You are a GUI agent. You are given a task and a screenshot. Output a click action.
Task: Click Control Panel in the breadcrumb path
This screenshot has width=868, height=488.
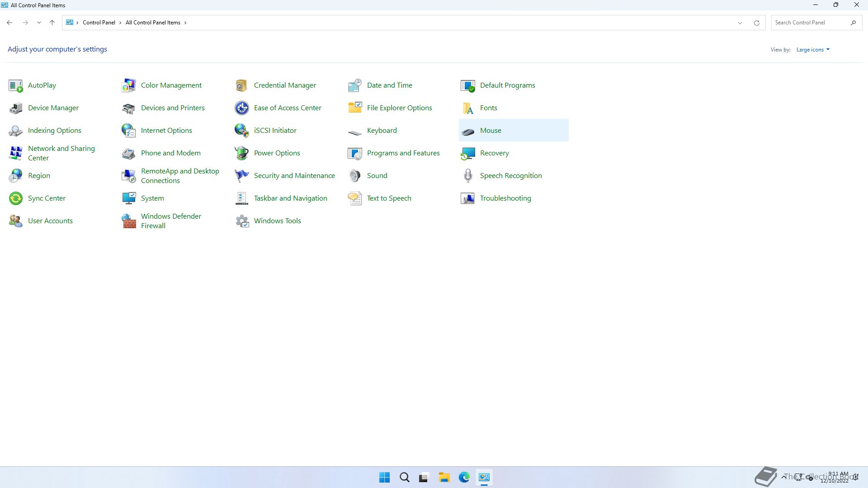tap(99, 23)
